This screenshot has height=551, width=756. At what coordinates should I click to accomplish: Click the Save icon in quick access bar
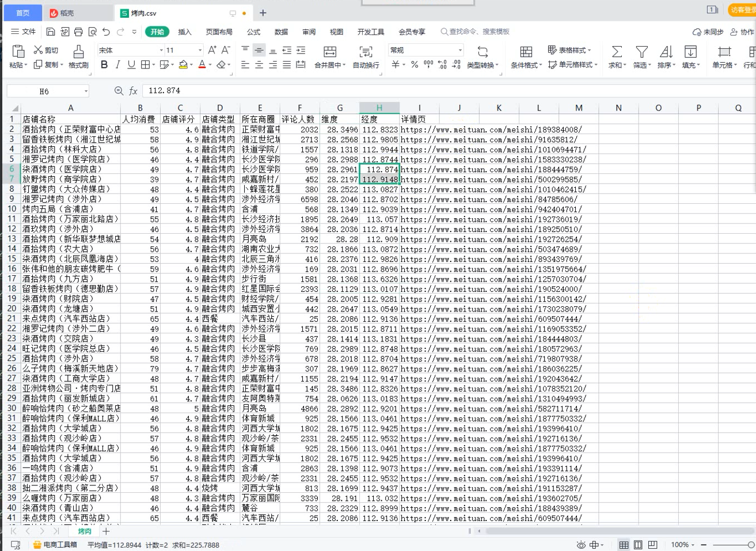pos(51,32)
